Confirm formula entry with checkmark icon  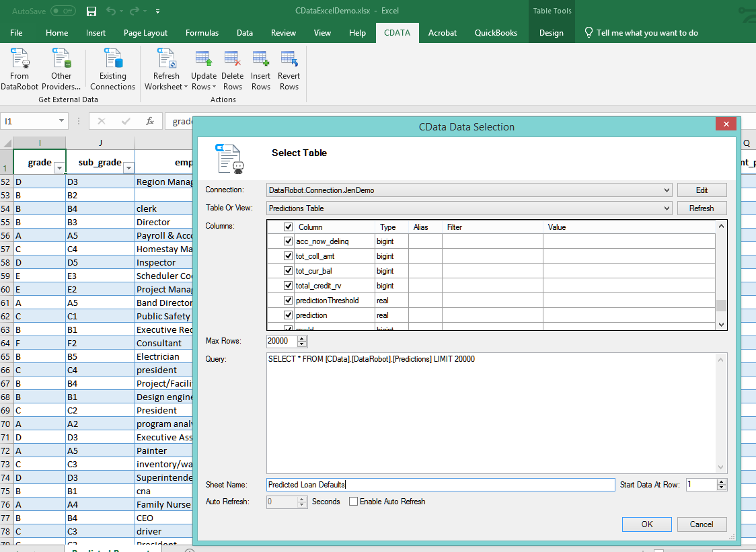[126, 121]
